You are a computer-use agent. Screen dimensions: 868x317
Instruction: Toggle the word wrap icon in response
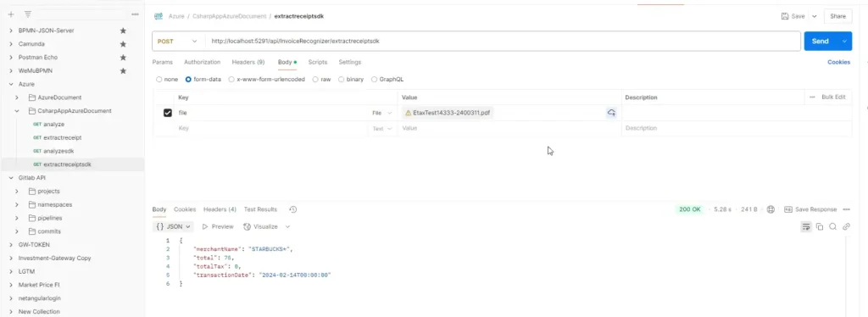click(806, 227)
